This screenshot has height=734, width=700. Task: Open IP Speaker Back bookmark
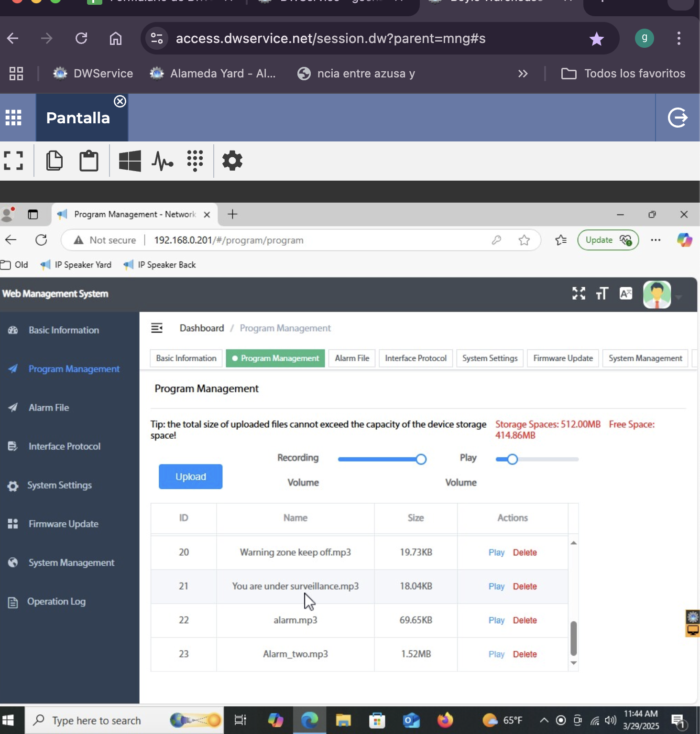tap(160, 265)
